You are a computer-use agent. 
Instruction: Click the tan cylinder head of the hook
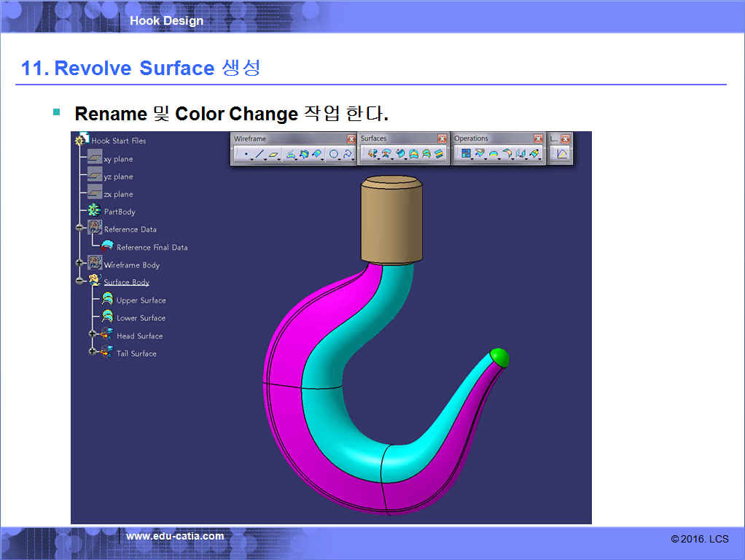pyautogui.click(x=392, y=217)
